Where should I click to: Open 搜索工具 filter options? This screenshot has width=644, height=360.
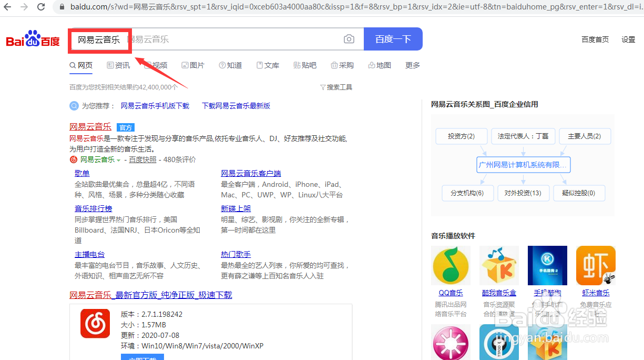[x=336, y=87]
